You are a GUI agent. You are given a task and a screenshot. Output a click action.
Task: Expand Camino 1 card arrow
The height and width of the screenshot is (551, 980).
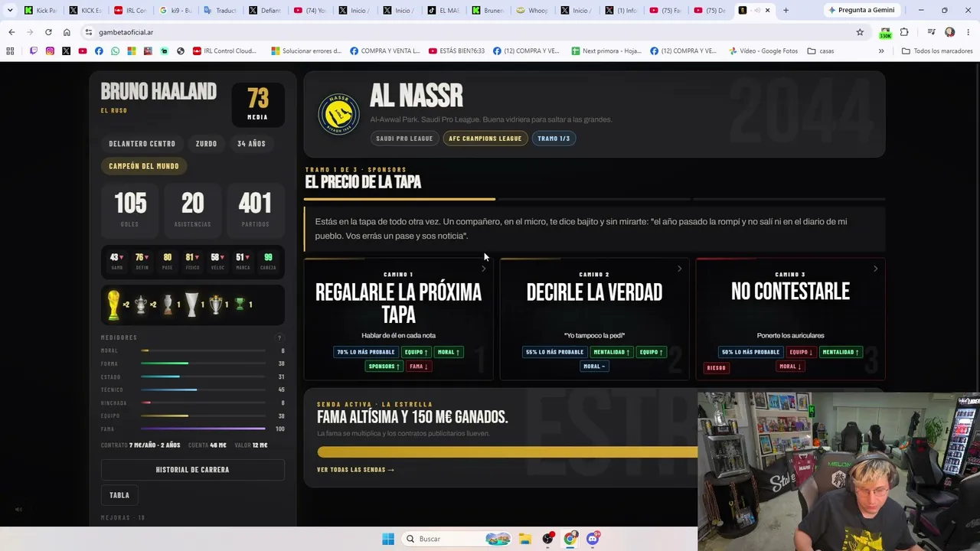(483, 269)
